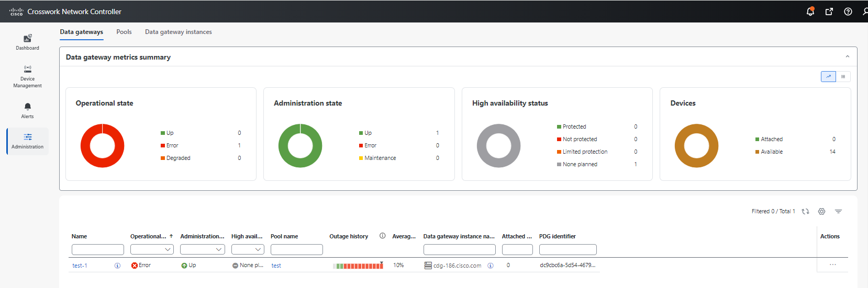Click the Pool name column header

[x=284, y=236]
